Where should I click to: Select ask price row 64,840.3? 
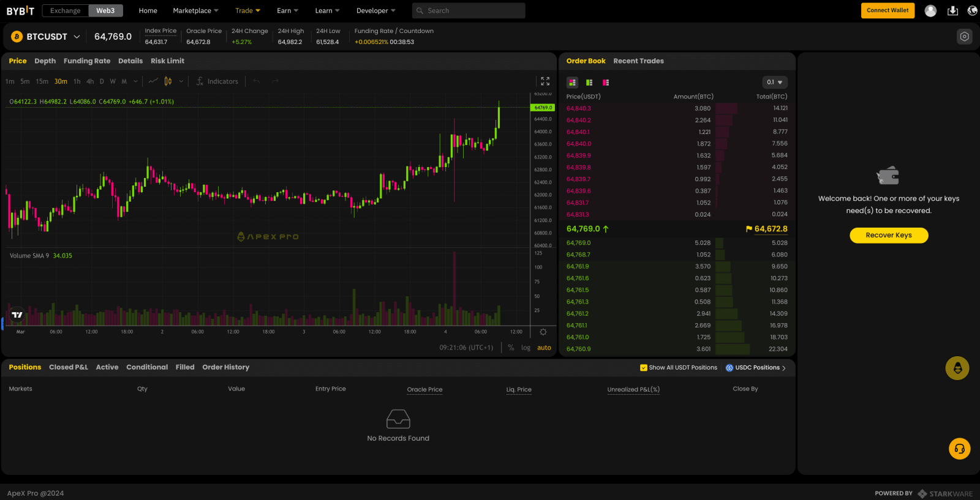click(677, 108)
